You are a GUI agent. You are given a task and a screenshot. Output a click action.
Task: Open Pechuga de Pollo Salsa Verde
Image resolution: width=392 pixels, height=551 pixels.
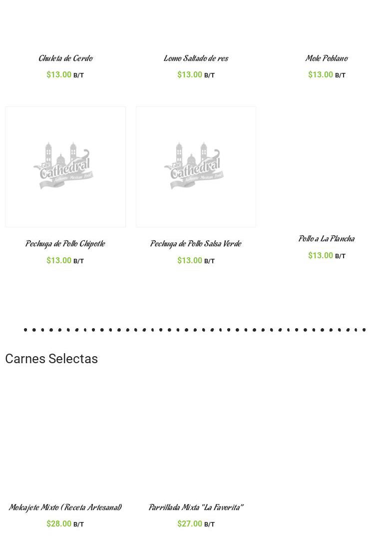(x=196, y=244)
